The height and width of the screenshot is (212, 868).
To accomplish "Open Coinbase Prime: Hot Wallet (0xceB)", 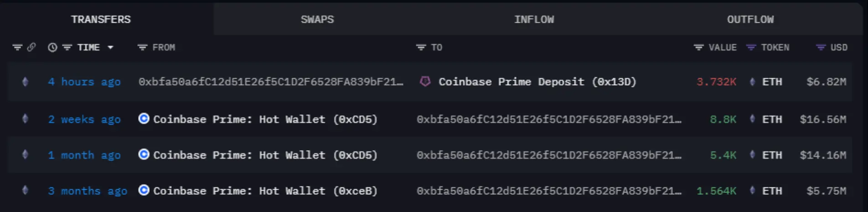I will click(x=265, y=191).
